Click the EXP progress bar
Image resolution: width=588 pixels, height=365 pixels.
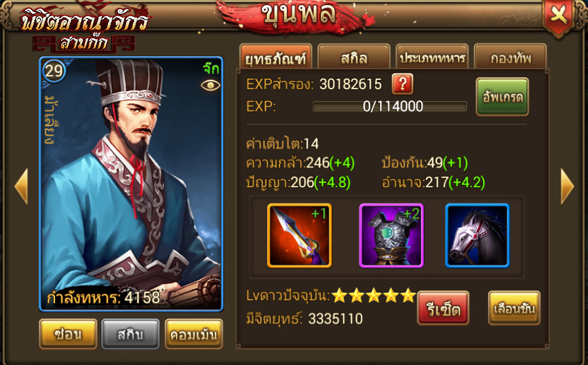390,107
